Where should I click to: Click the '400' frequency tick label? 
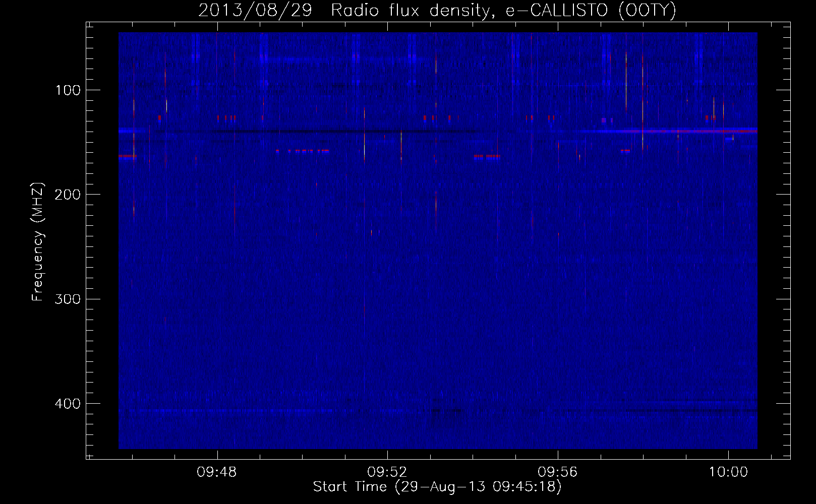(x=68, y=404)
